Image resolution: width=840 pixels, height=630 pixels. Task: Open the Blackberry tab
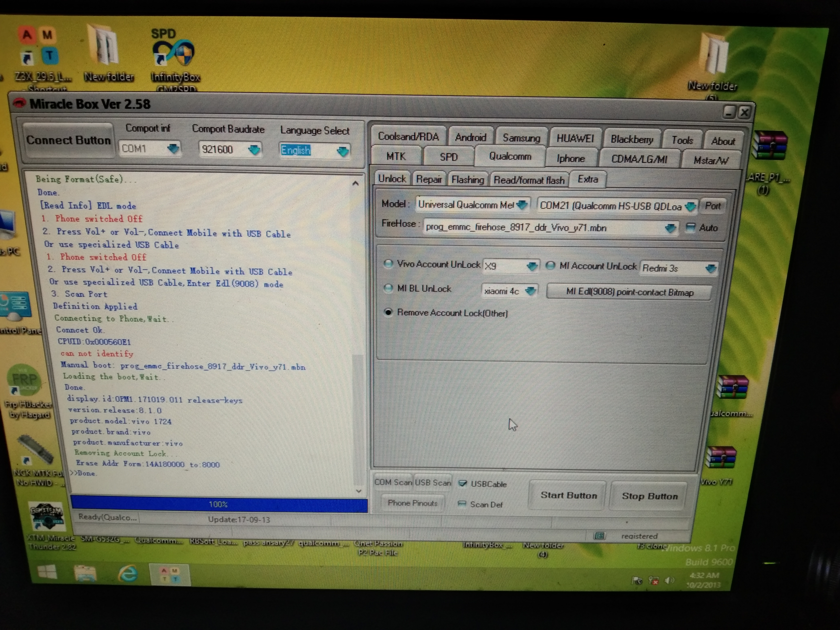[x=632, y=140]
